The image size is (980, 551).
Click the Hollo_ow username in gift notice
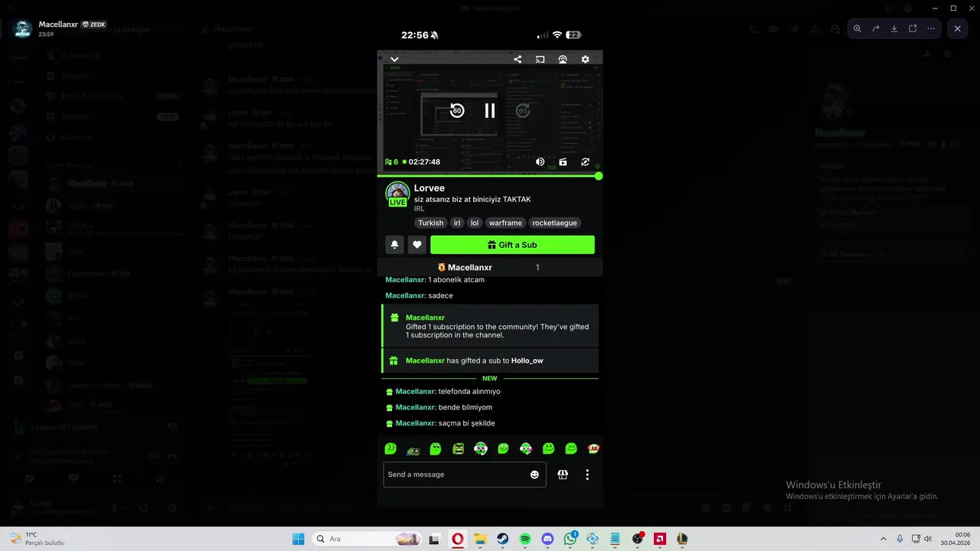(528, 360)
